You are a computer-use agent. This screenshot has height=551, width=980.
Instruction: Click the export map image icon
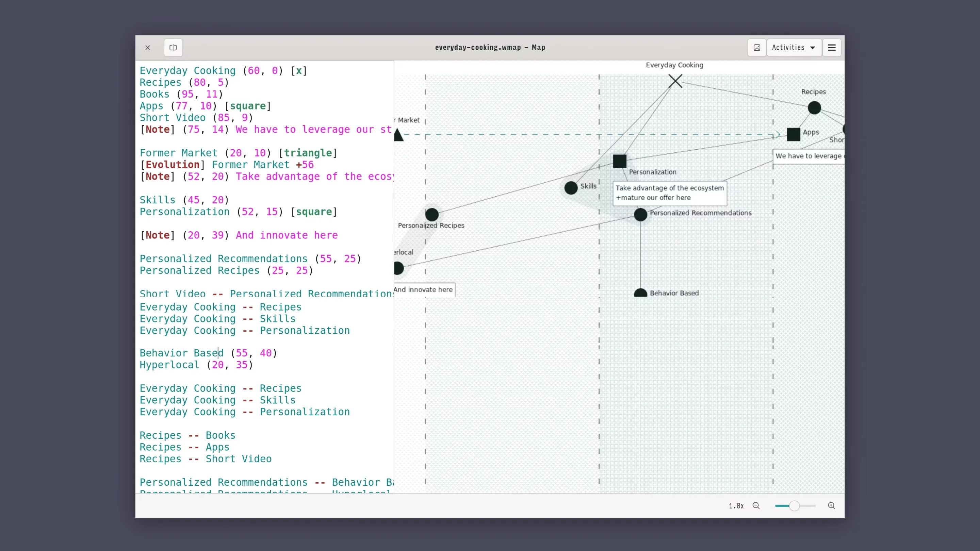pyautogui.click(x=757, y=48)
